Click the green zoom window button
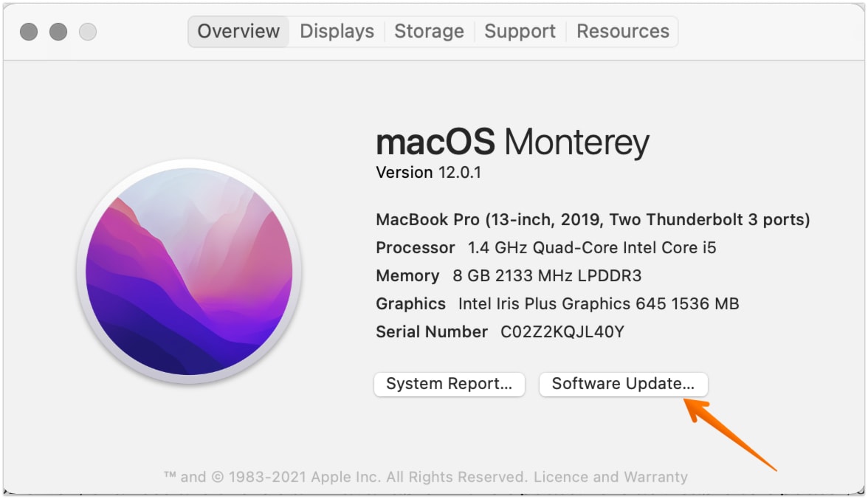868x499 pixels. click(87, 32)
